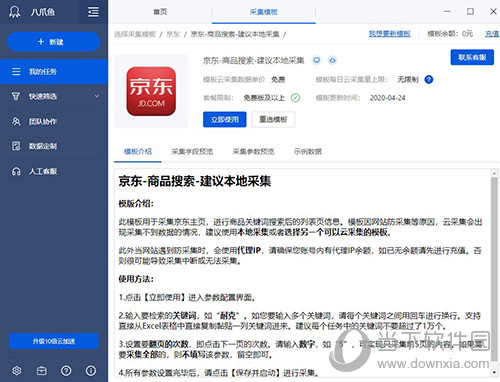This screenshot has height=382, width=500.
Task: Click the 数据定制 document icon
Action: pyautogui.click(x=16, y=146)
